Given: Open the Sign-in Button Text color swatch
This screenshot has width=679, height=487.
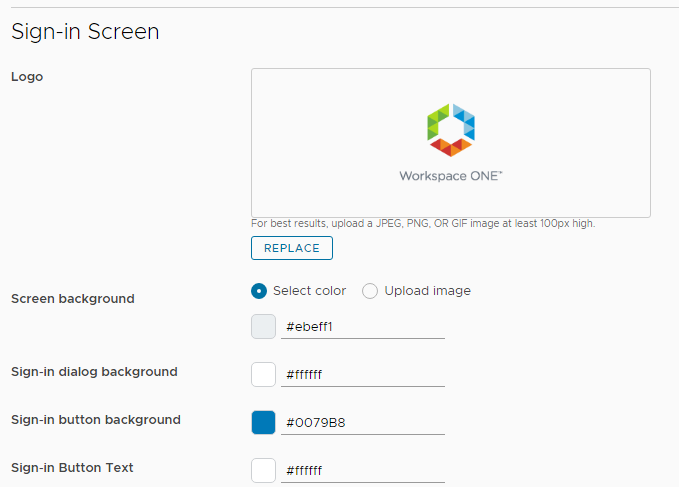Looking at the screenshot, I should (263, 471).
